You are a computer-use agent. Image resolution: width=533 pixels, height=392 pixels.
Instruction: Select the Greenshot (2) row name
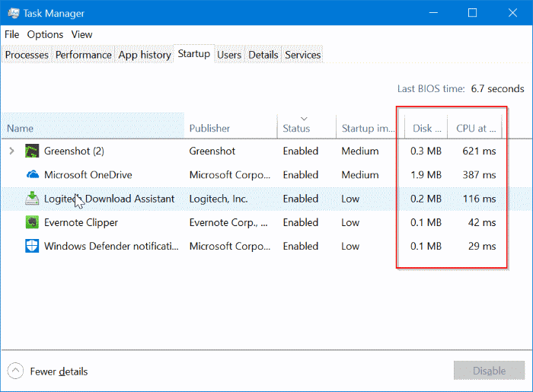(x=74, y=151)
